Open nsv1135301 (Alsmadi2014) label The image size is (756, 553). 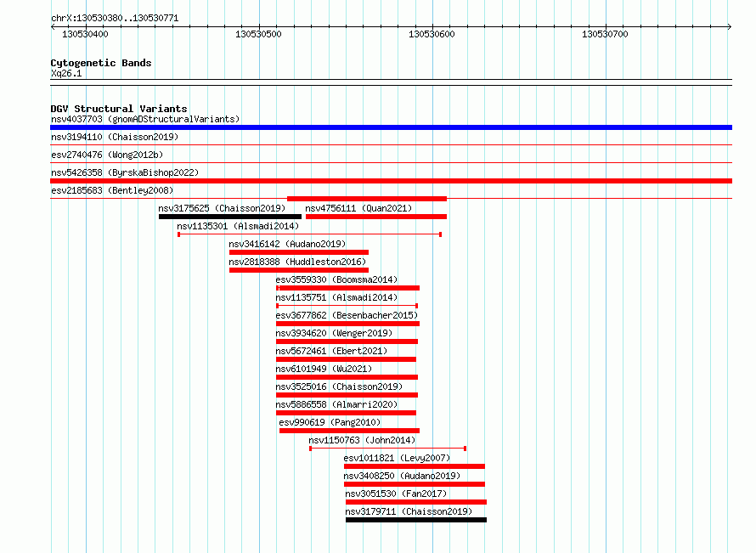[238, 226]
